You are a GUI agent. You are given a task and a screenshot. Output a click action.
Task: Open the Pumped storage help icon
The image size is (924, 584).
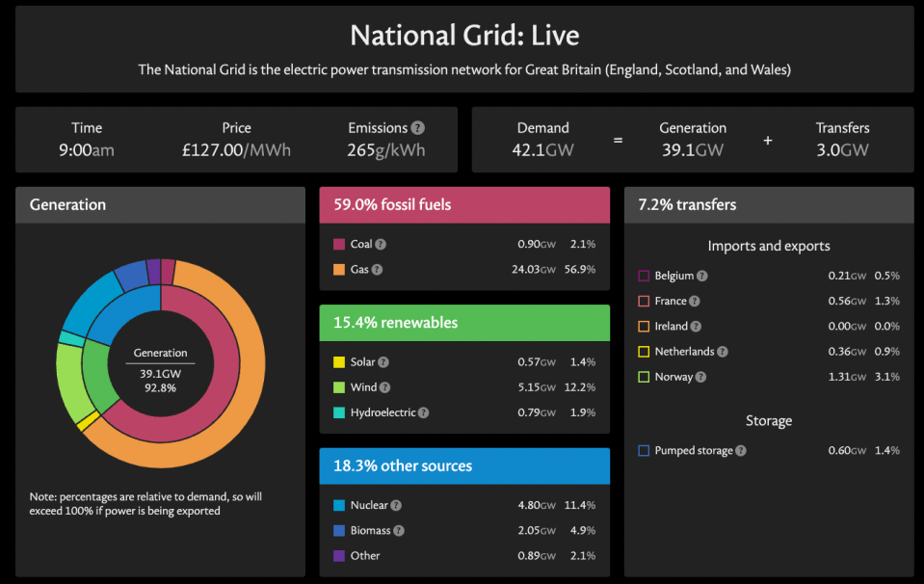pos(741,451)
